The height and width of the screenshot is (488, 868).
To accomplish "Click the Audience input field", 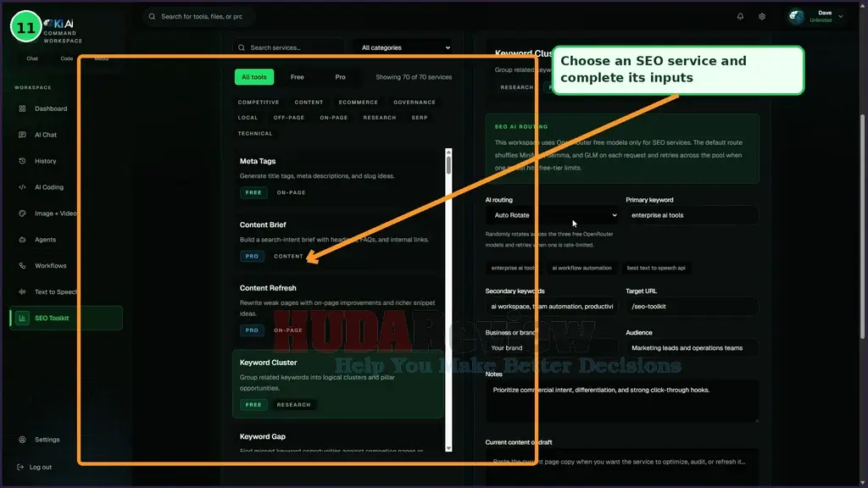I will (692, 348).
